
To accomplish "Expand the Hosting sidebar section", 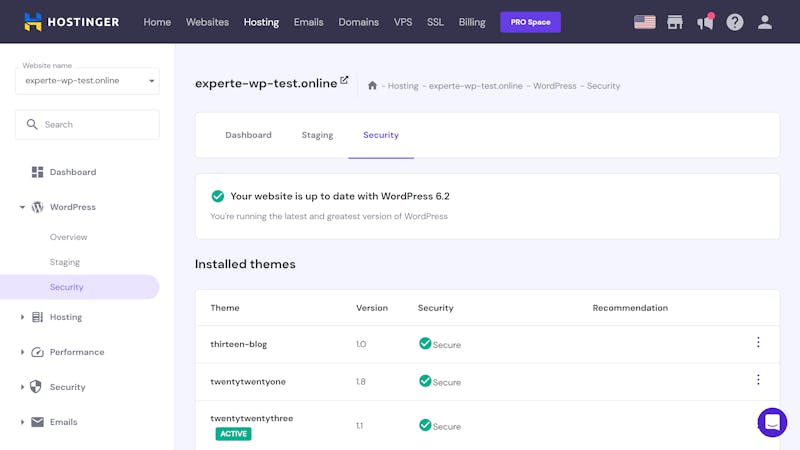I will pyautogui.click(x=22, y=317).
